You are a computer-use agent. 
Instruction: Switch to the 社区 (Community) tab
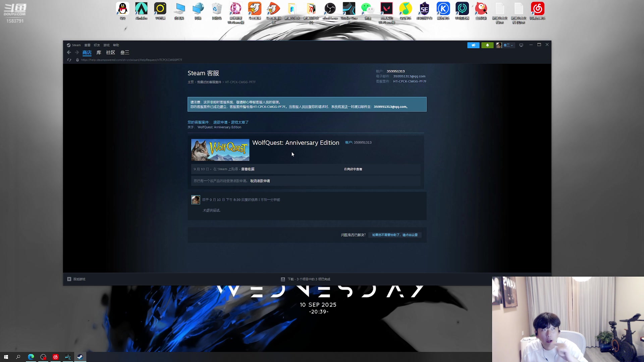(x=111, y=53)
